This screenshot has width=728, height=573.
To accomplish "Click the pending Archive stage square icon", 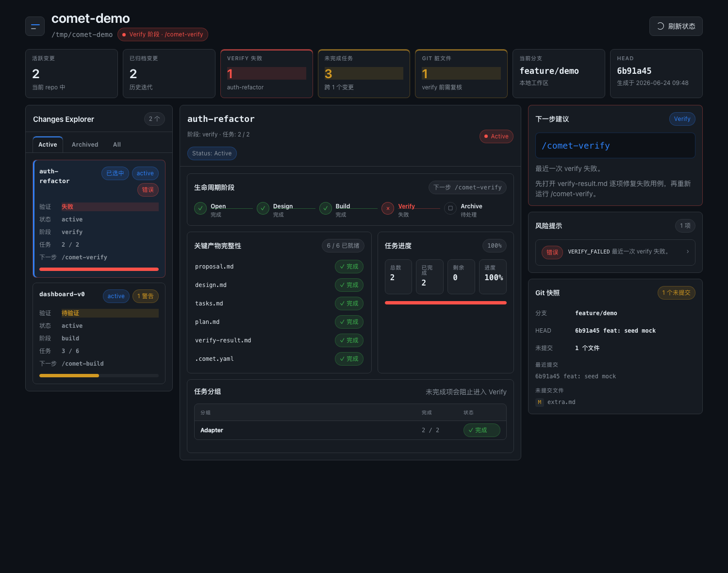I will (x=450, y=208).
